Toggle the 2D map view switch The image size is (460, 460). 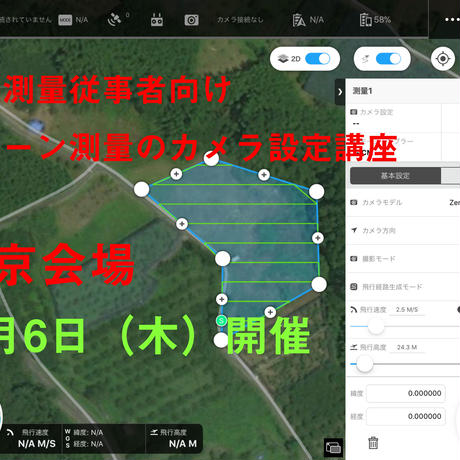(x=317, y=59)
